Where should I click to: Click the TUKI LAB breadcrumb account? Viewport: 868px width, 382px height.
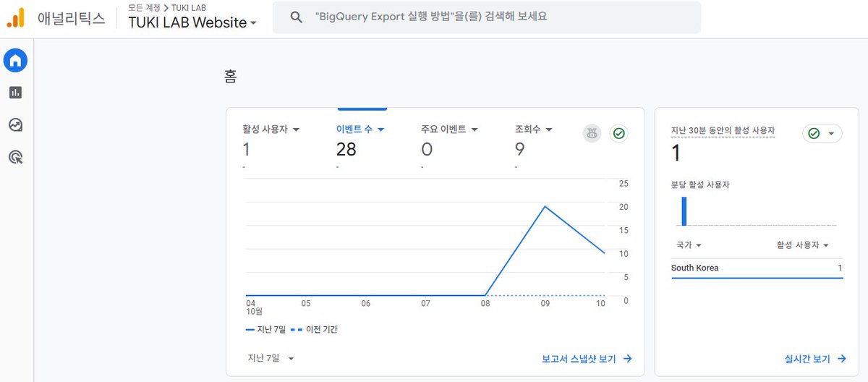189,7
